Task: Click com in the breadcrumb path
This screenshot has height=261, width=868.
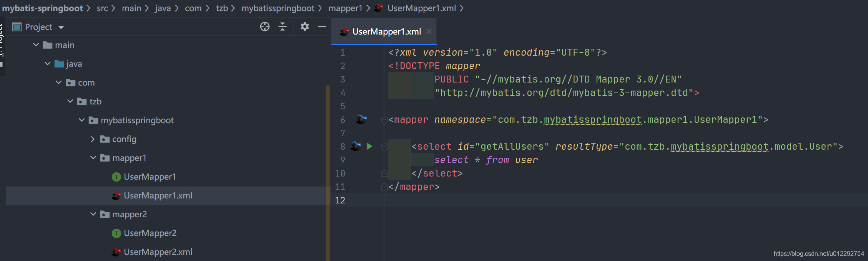Action: click(193, 8)
